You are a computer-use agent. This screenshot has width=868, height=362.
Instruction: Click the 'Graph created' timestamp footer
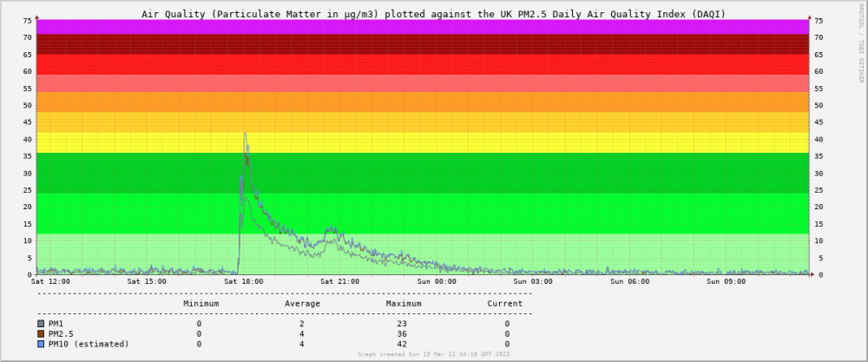433,353
